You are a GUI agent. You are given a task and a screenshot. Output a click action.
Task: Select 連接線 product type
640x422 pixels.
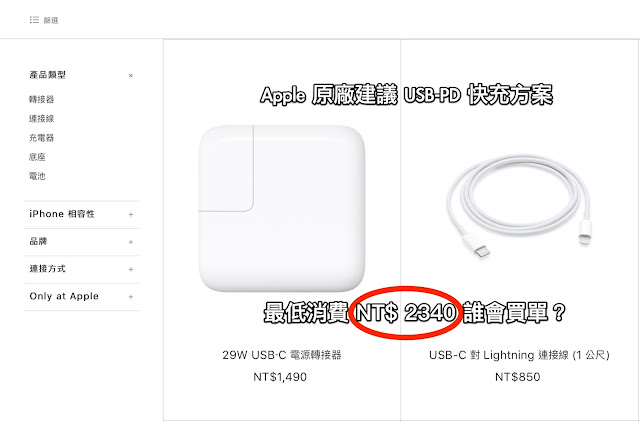(41, 118)
